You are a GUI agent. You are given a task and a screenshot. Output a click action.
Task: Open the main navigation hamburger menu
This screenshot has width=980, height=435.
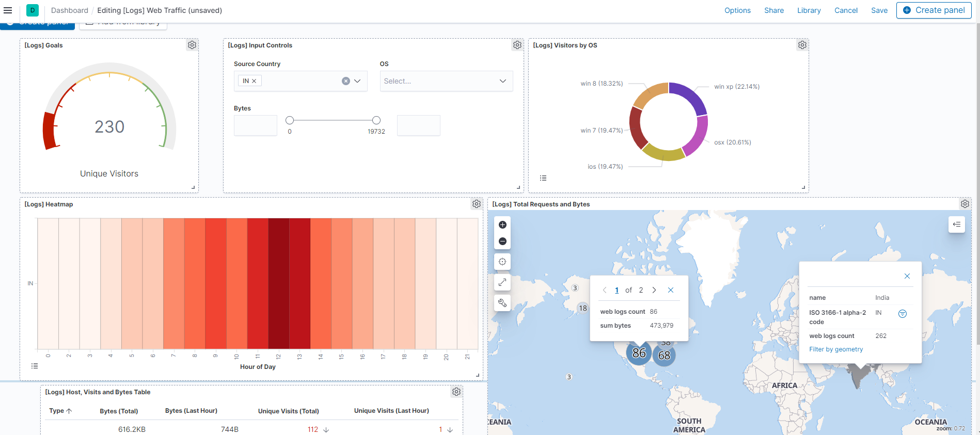pyautogui.click(x=8, y=10)
